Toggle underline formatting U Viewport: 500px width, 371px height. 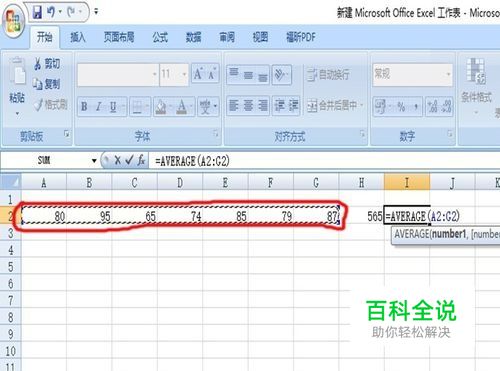coord(113,106)
